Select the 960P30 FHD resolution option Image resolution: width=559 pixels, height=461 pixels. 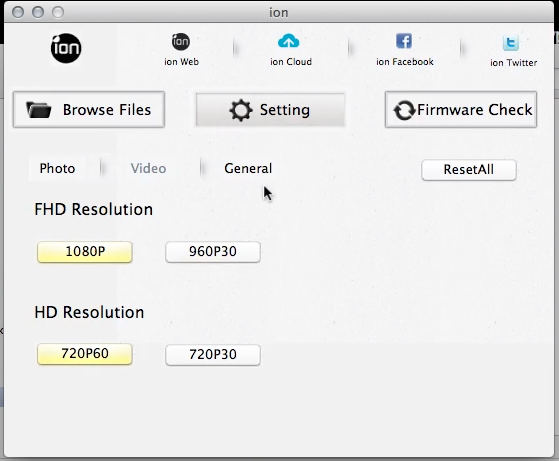[213, 252]
